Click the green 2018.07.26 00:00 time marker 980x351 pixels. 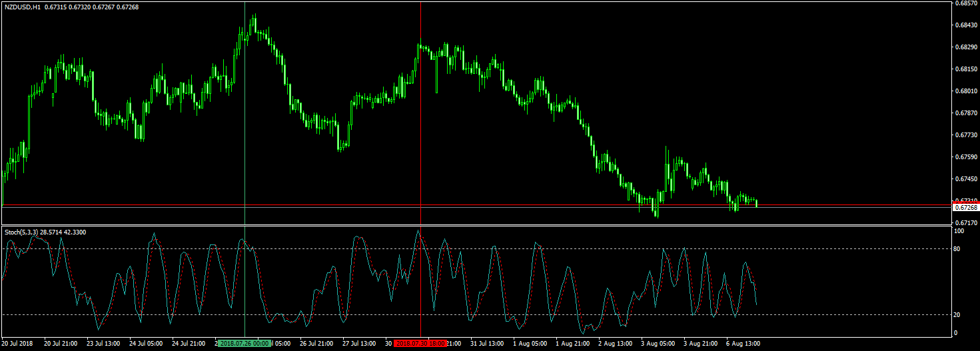[x=245, y=344]
